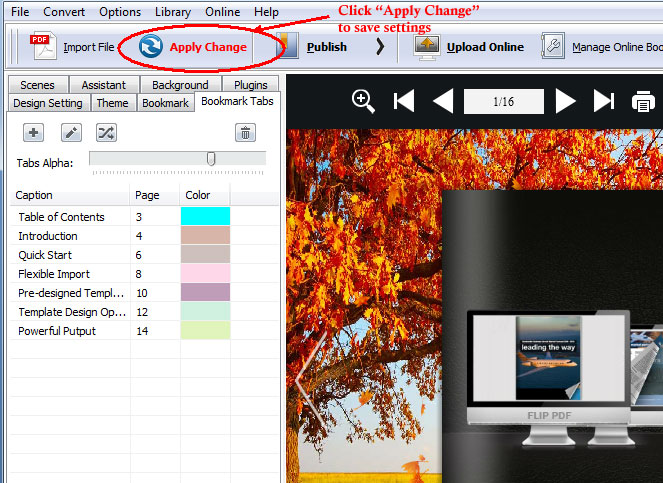
Task: Switch to the Scenes tab
Action: point(38,85)
